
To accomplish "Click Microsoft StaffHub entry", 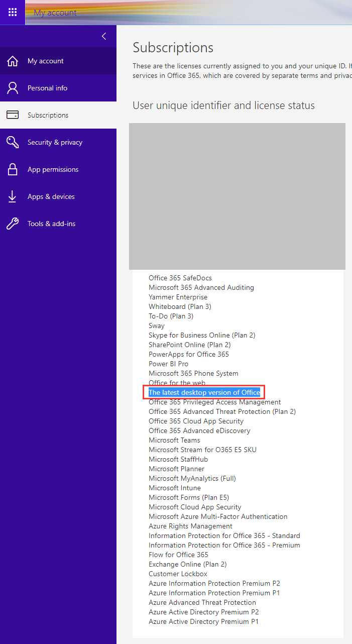I will [x=178, y=459].
